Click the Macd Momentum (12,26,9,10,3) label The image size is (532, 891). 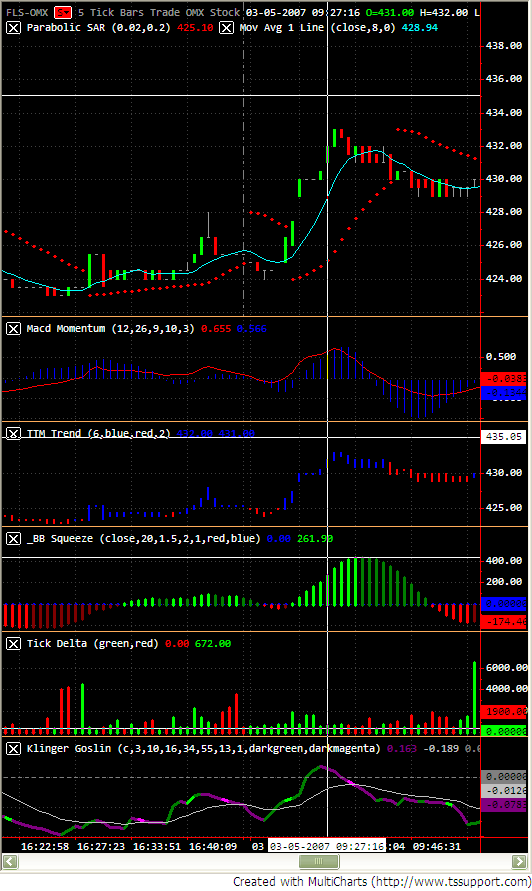[x=110, y=328]
